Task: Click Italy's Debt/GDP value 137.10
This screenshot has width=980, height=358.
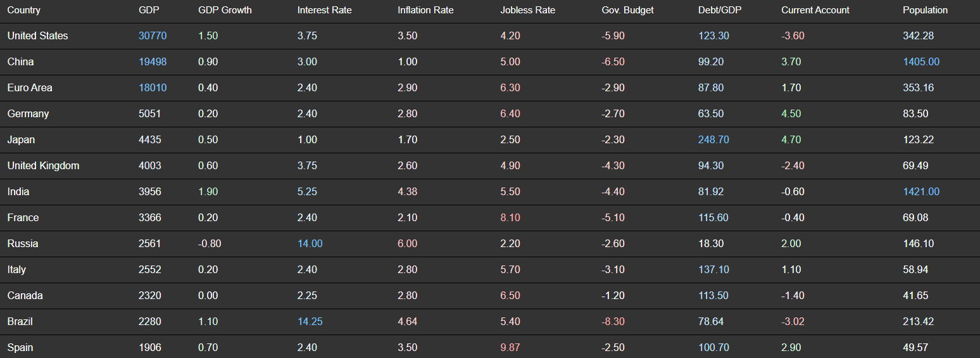Action: 713,270
